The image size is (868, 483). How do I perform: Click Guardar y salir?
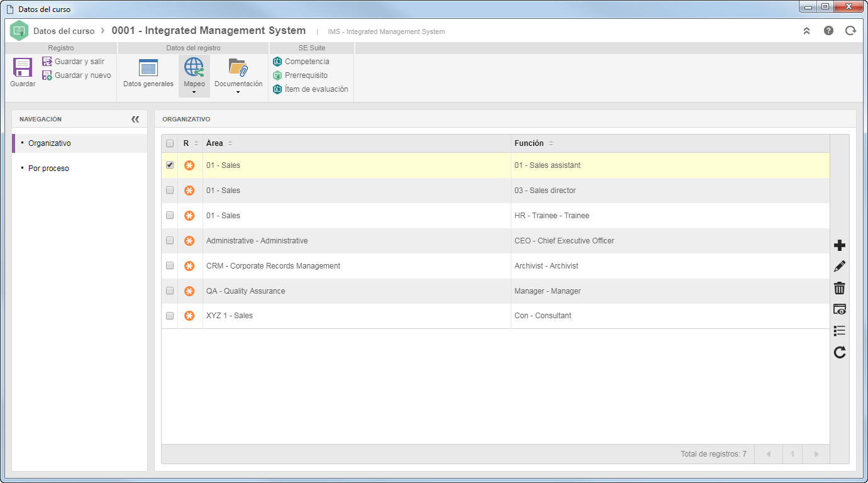[73, 62]
